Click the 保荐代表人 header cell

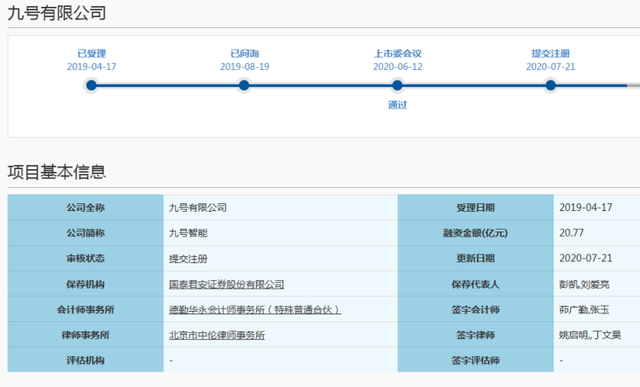pos(476,284)
